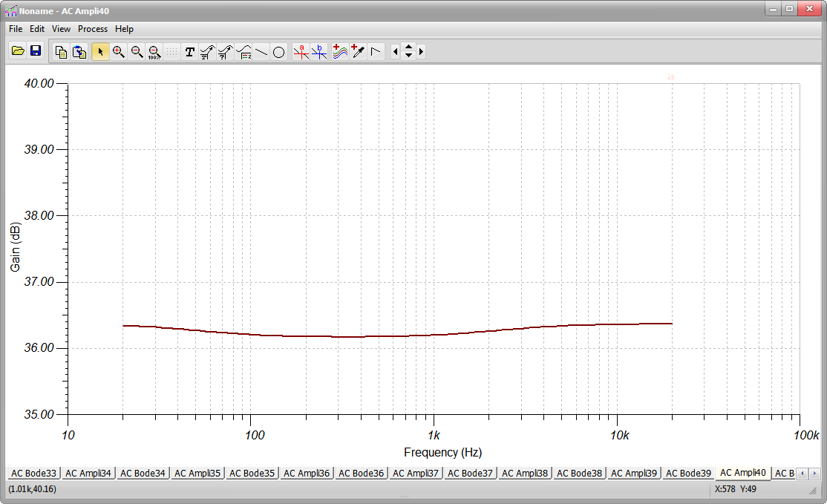This screenshot has width=827, height=504.
Task: Open the Edit menu
Action: tap(37, 29)
